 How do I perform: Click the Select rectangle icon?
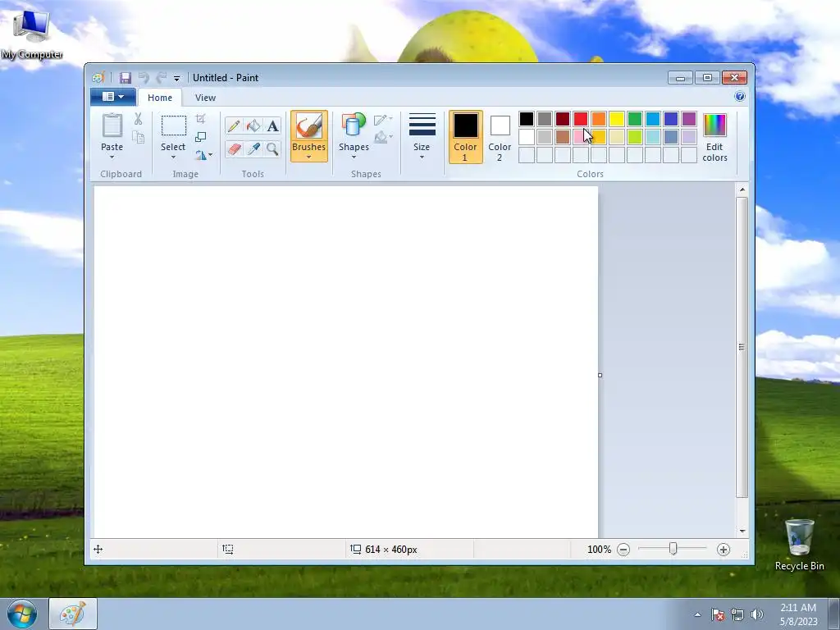(x=174, y=126)
